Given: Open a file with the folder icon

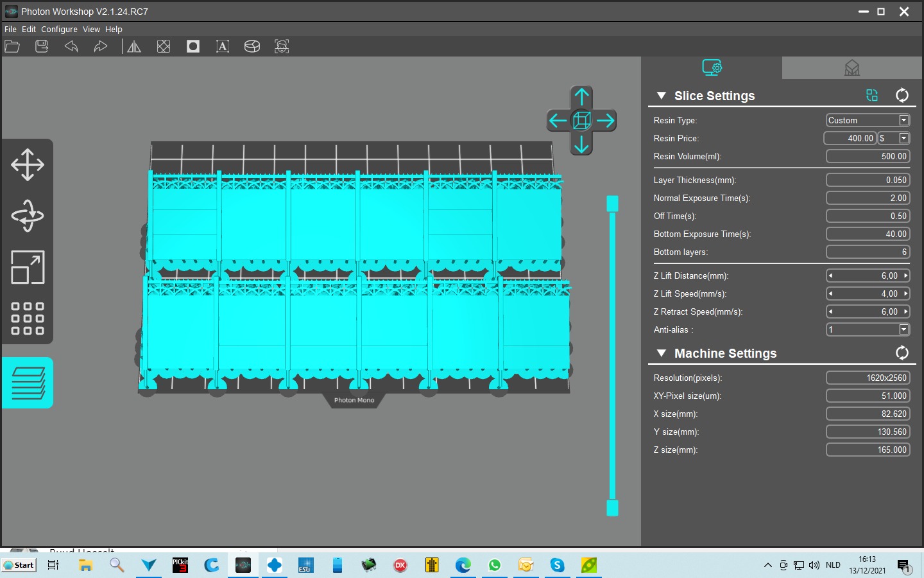Looking at the screenshot, I should tap(12, 46).
